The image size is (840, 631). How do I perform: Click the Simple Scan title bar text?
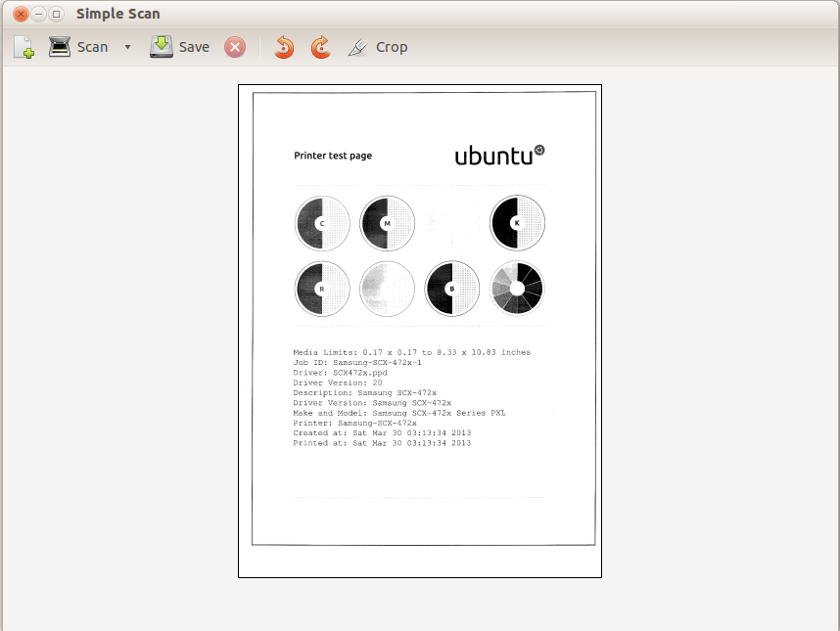(x=117, y=14)
